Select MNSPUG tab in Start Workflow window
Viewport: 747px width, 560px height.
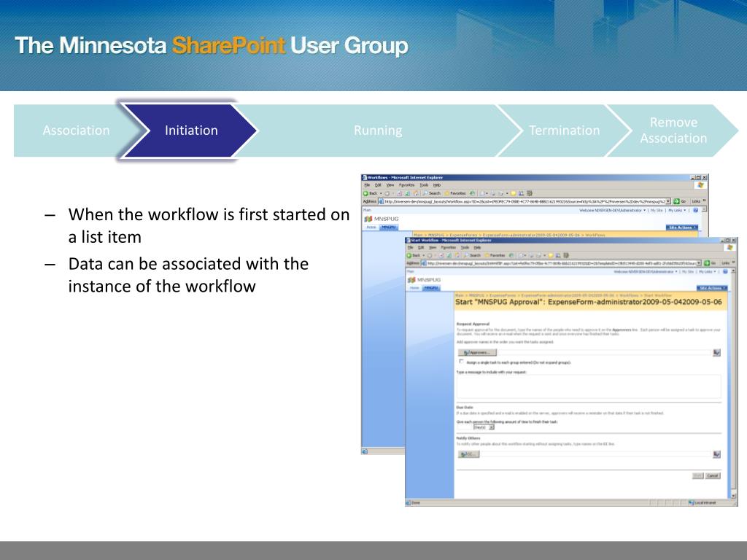point(431,288)
